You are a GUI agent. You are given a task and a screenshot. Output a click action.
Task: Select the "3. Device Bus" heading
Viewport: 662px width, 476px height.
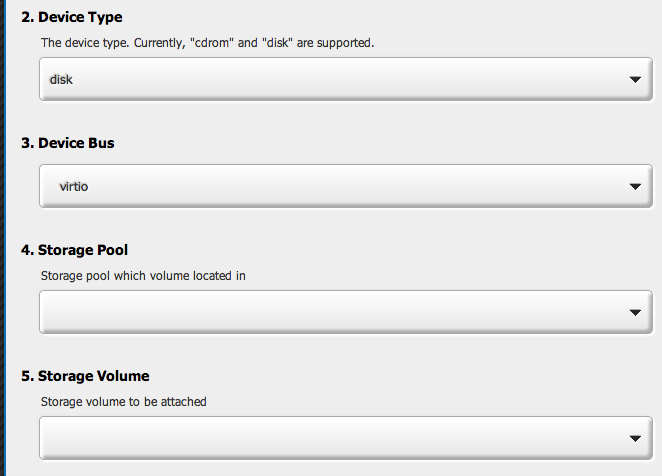click(x=68, y=143)
